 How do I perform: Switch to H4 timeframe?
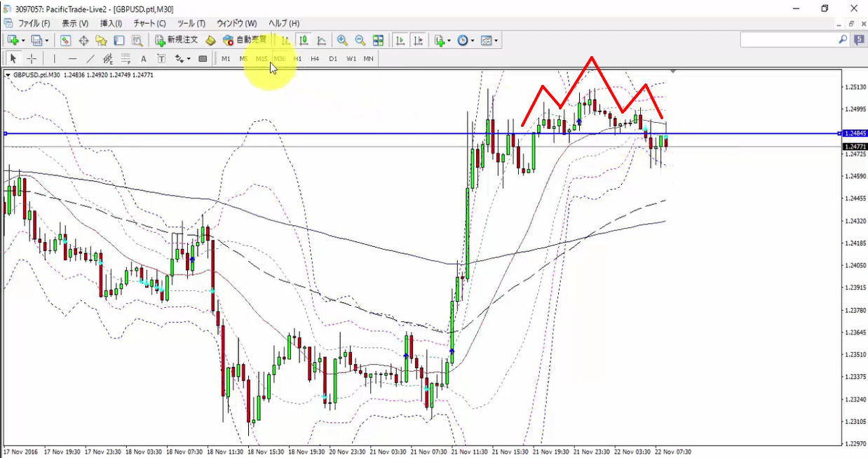tap(315, 59)
